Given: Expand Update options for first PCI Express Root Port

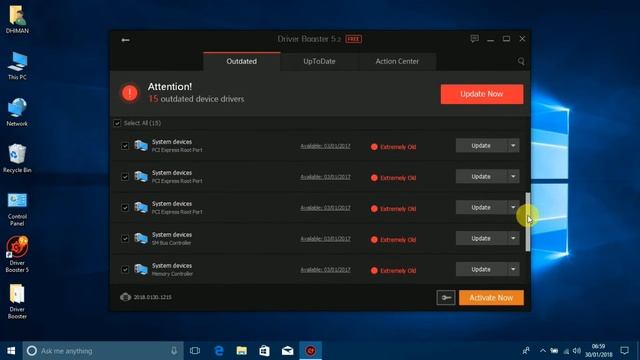Looking at the screenshot, I should pos(513,146).
